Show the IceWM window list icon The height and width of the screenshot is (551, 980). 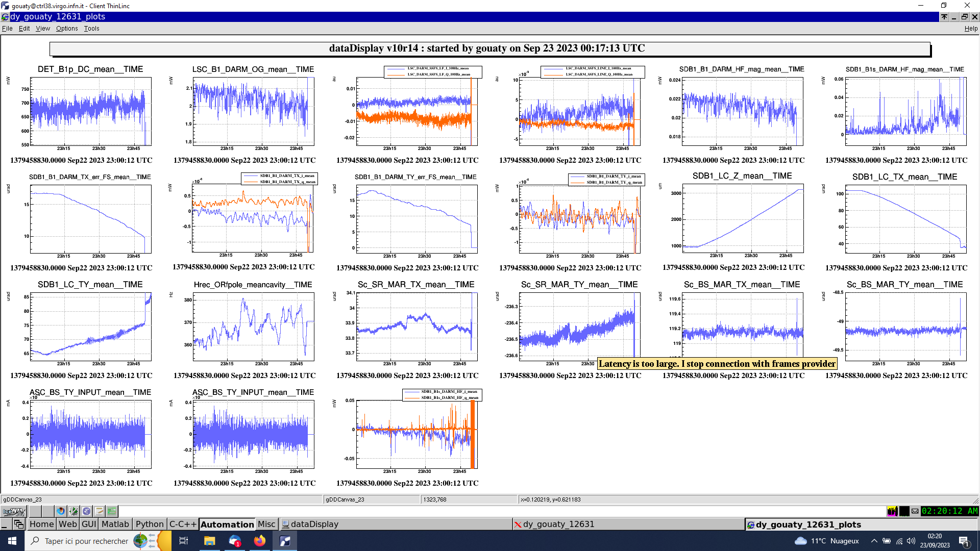(x=19, y=524)
